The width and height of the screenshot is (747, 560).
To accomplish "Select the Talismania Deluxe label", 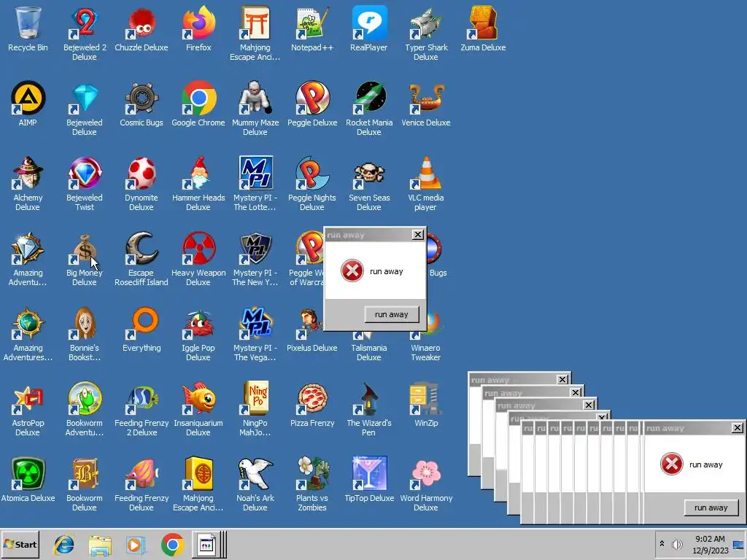I will (368, 352).
